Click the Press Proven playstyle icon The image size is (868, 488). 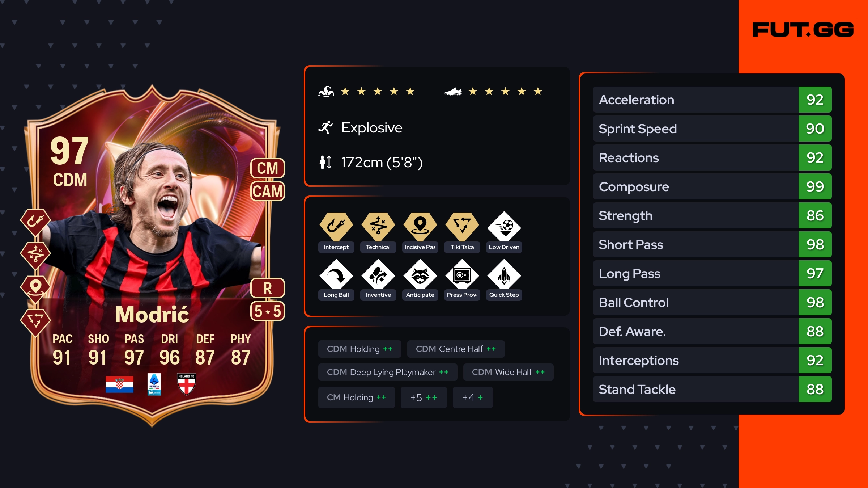click(x=462, y=274)
